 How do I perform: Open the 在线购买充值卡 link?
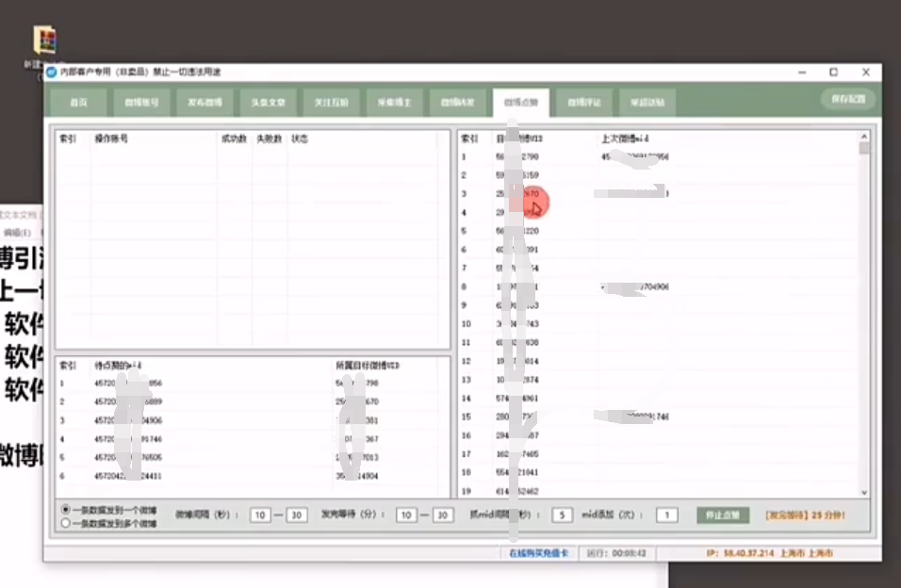click(x=538, y=553)
